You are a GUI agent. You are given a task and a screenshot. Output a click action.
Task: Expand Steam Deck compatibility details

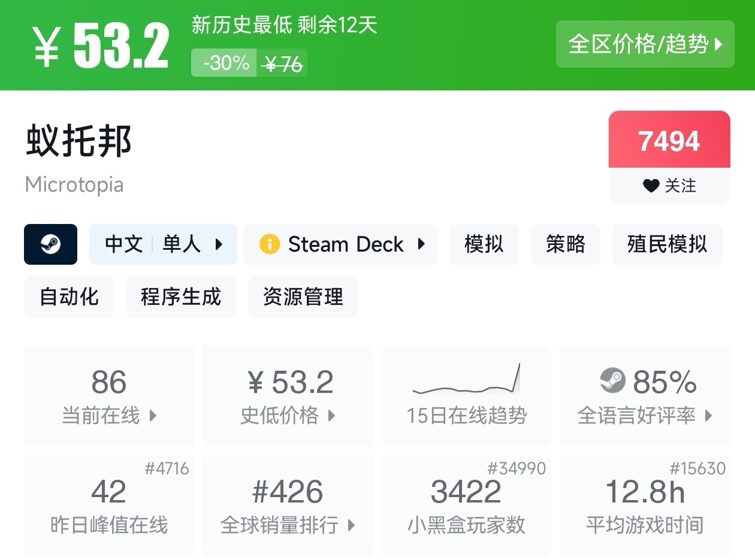coord(340,244)
